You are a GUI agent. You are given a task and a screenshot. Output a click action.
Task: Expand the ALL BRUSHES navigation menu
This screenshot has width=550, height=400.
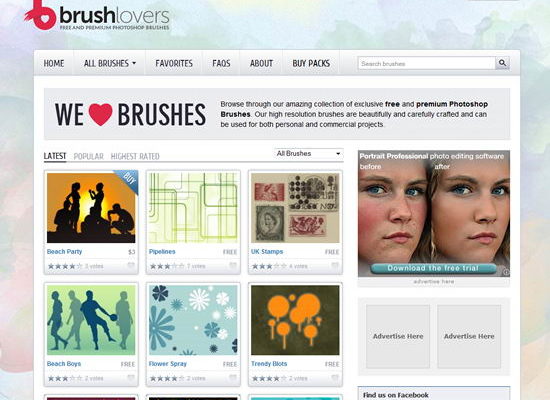[x=109, y=64]
